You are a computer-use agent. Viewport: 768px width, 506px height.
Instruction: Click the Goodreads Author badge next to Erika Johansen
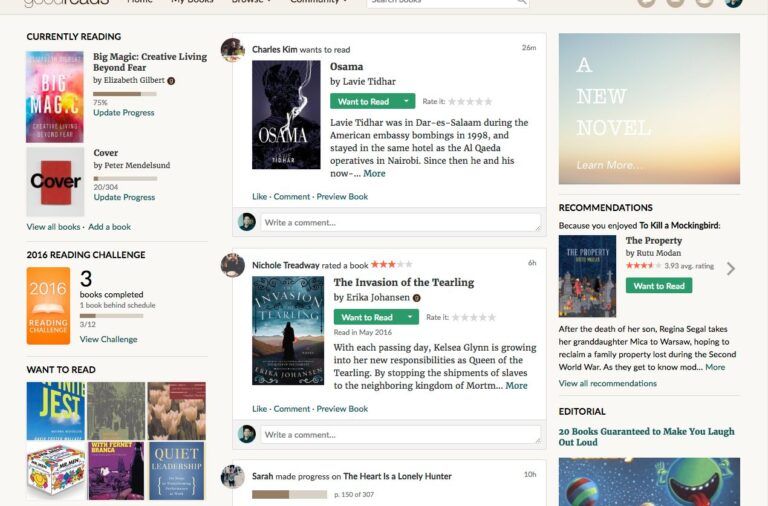[x=416, y=298]
